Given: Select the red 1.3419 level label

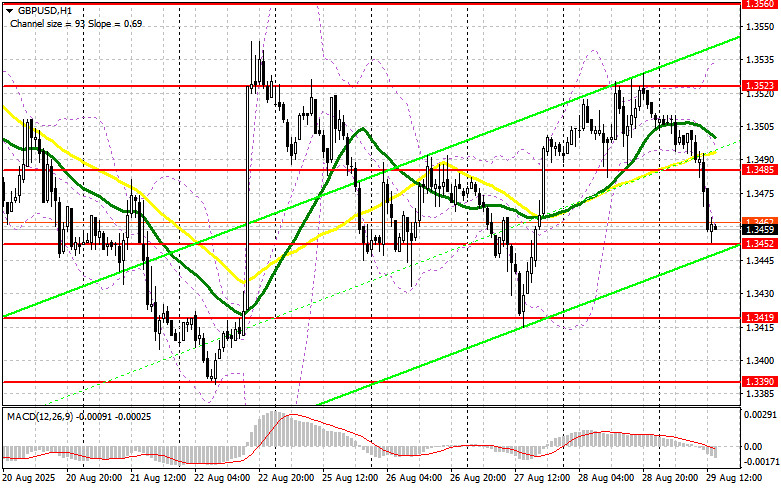Looking at the screenshot, I should [760, 317].
